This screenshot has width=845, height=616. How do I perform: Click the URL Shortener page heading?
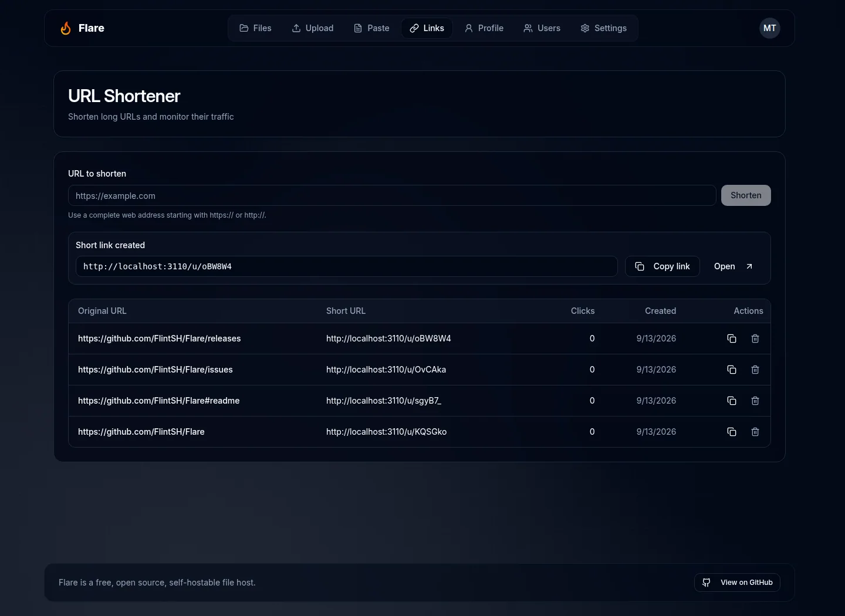point(124,96)
